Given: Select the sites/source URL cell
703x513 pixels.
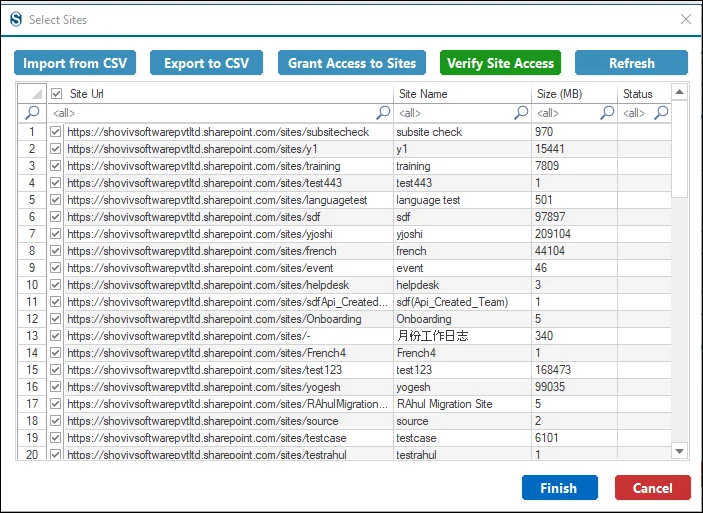Looking at the screenshot, I should [229, 421].
